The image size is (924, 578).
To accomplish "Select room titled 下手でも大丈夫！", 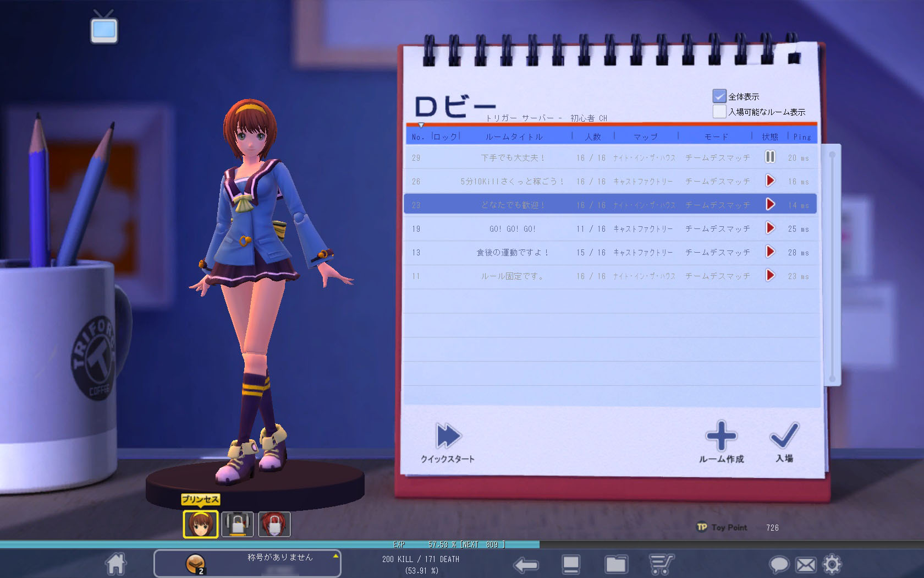I will click(x=610, y=157).
